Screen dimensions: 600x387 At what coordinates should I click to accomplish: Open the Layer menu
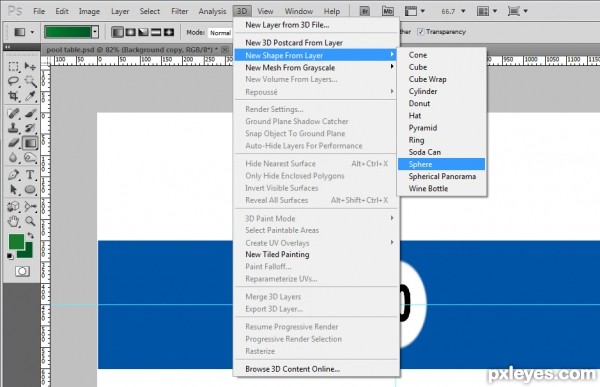pyautogui.click(x=120, y=11)
